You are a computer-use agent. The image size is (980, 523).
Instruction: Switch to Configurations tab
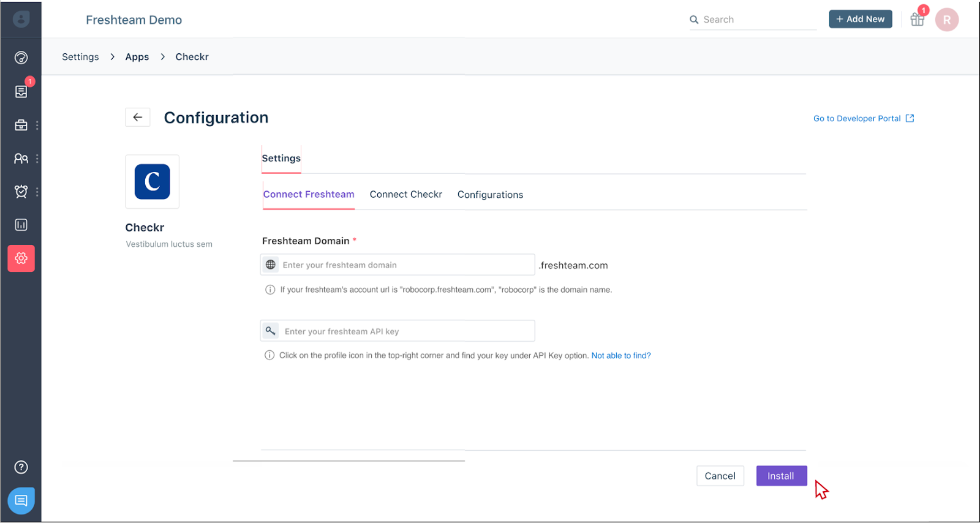click(x=491, y=195)
